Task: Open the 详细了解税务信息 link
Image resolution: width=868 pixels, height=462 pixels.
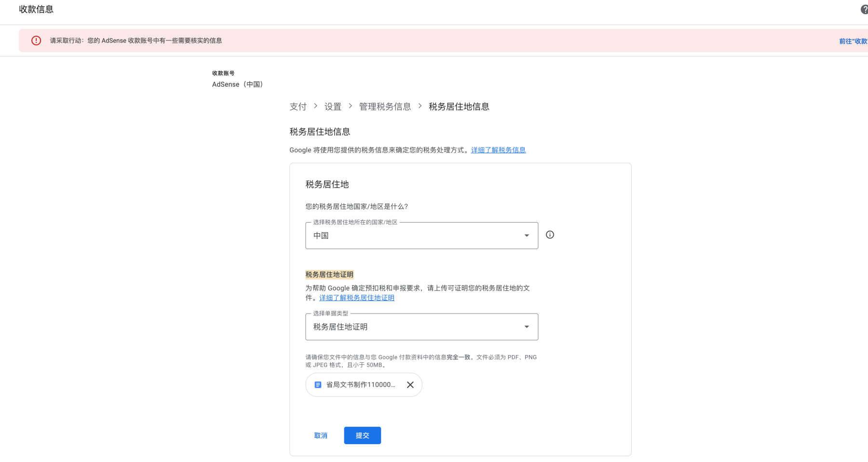Action: [x=498, y=150]
